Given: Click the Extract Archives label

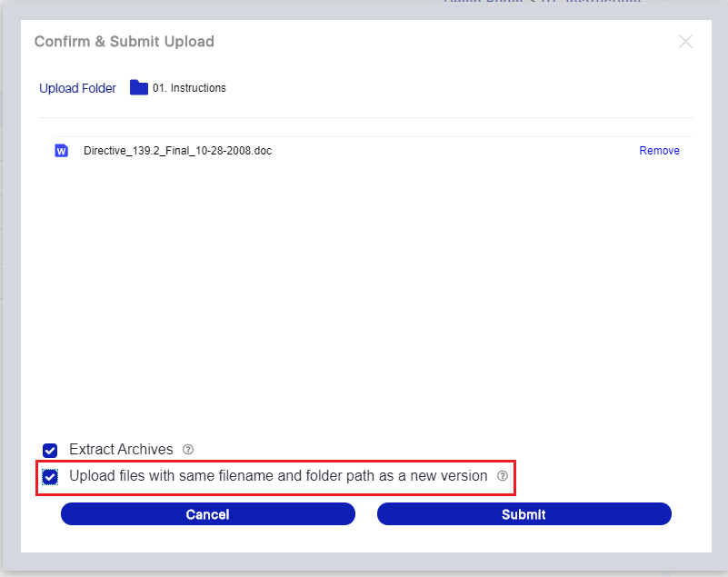Looking at the screenshot, I should point(121,450).
